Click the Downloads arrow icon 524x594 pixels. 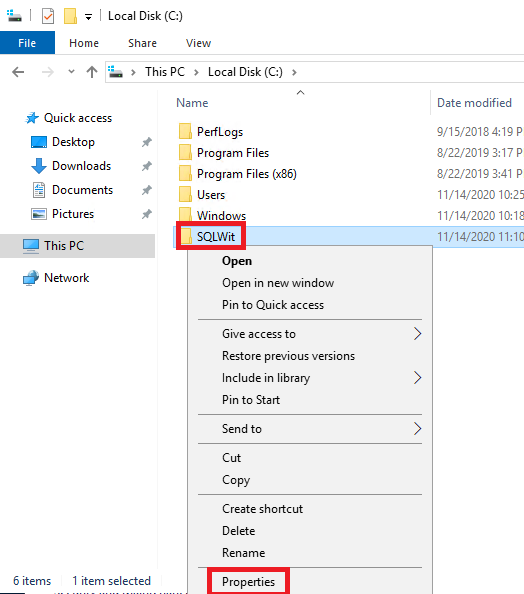[x=39, y=166]
